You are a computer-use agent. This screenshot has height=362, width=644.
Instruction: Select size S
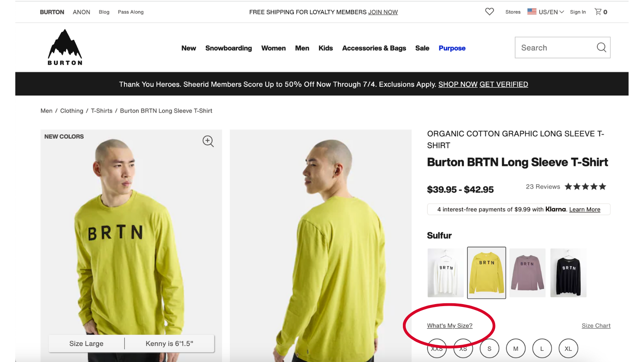point(489,348)
